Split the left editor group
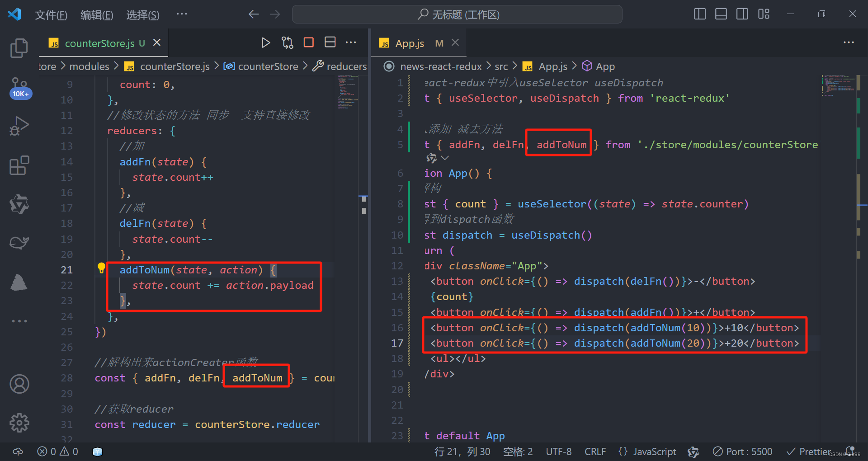Image resolution: width=868 pixels, height=461 pixels. [x=330, y=42]
